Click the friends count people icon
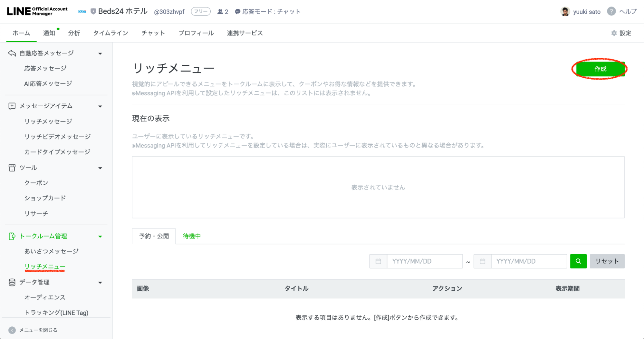Image resolution: width=644 pixels, height=339 pixels. click(220, 12)
